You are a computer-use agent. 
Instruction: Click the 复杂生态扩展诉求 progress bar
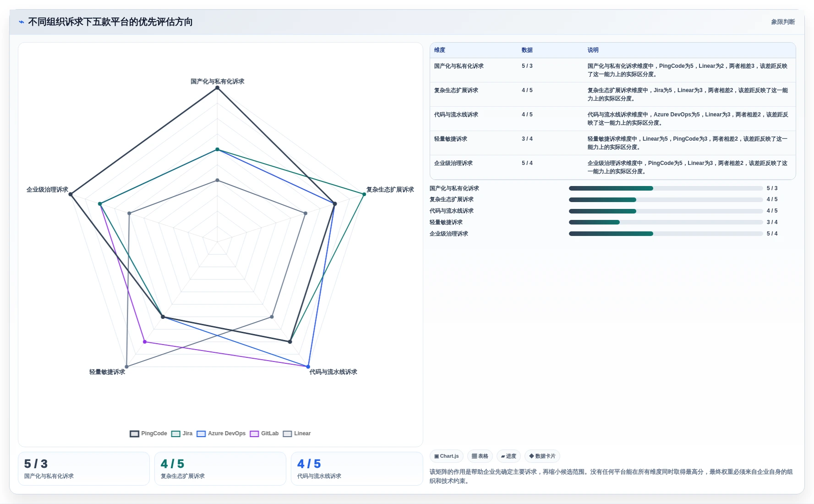[x=666, y=200]
